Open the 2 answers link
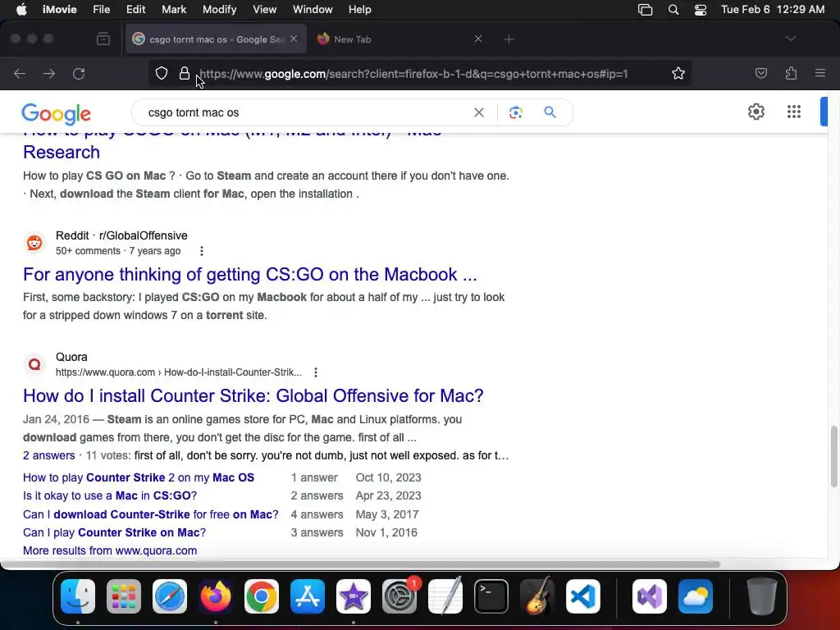The height and width of the screenshot is (630, 840). point(48,455)
